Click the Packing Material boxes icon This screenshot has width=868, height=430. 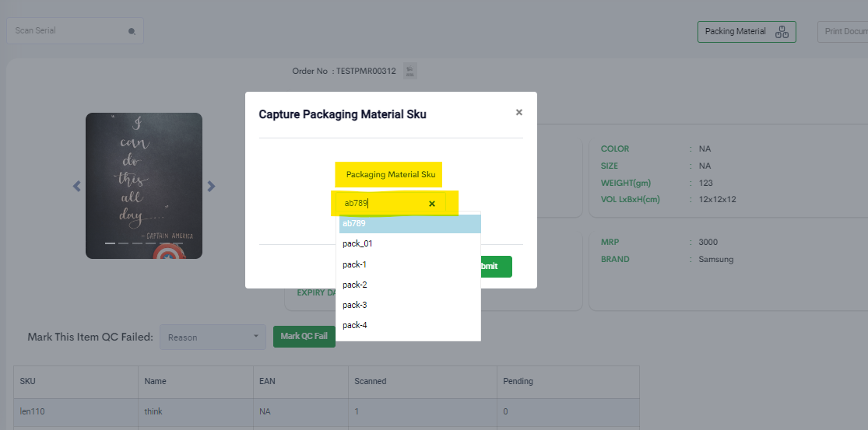pos(782,32)
